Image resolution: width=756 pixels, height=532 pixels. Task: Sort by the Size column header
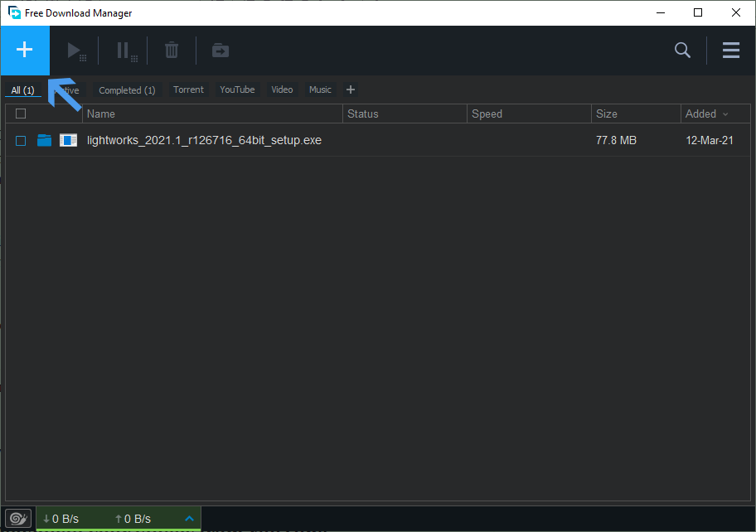point(636,114)
